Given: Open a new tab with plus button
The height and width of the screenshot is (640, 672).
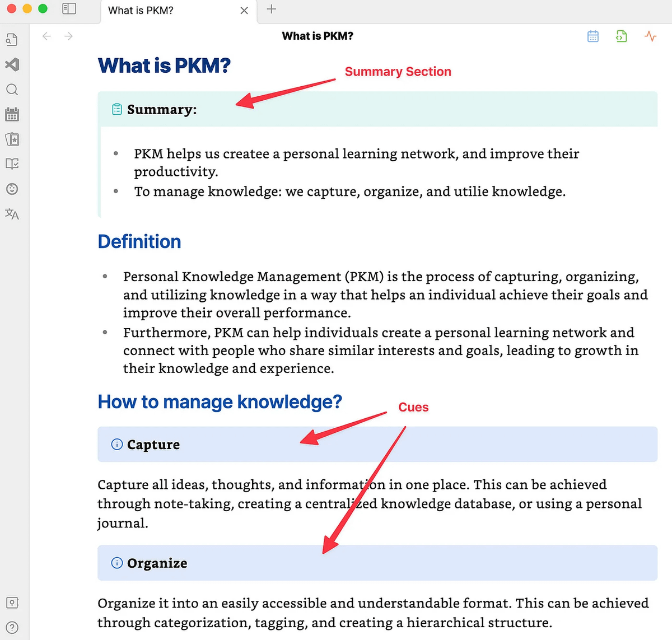Looking at the screenshot, I should pos(272,9).
